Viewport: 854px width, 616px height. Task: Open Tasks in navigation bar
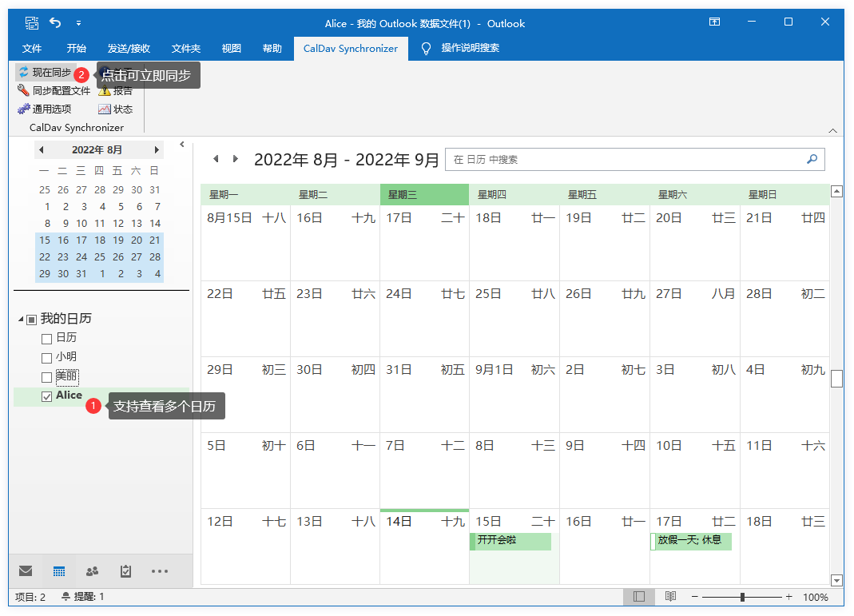[x=125, y=570]
